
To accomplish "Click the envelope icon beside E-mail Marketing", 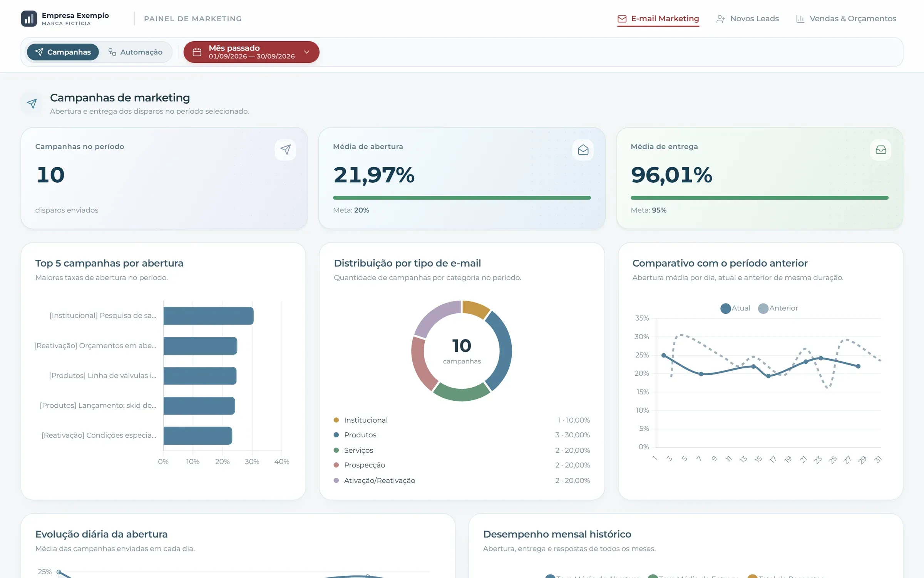I will 622,19.
